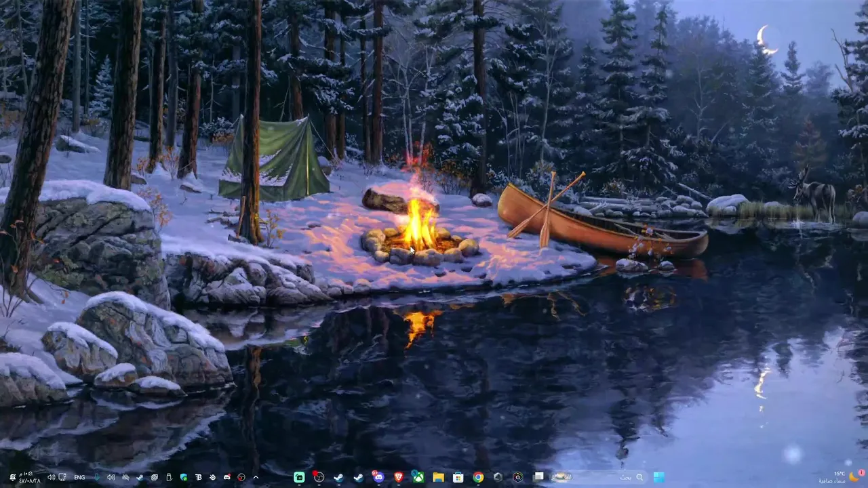Open the Steam icon in the system tray
Viewport: 868px width, 488px height.
140,477
